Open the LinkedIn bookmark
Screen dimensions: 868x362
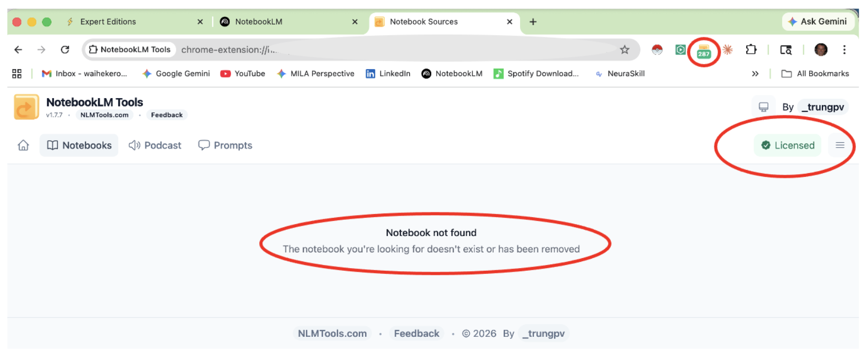click(x=388, y=74)
